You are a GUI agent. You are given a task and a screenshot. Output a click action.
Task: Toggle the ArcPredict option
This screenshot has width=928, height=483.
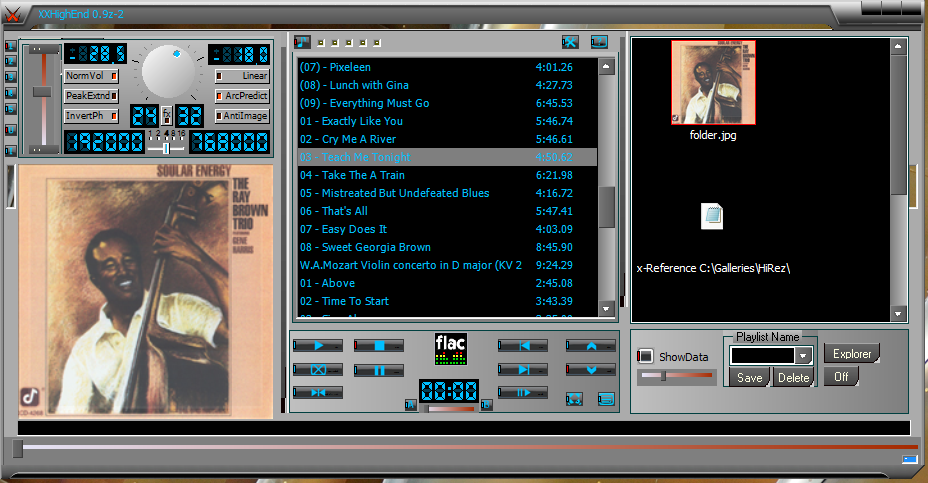tap(241, 96)
